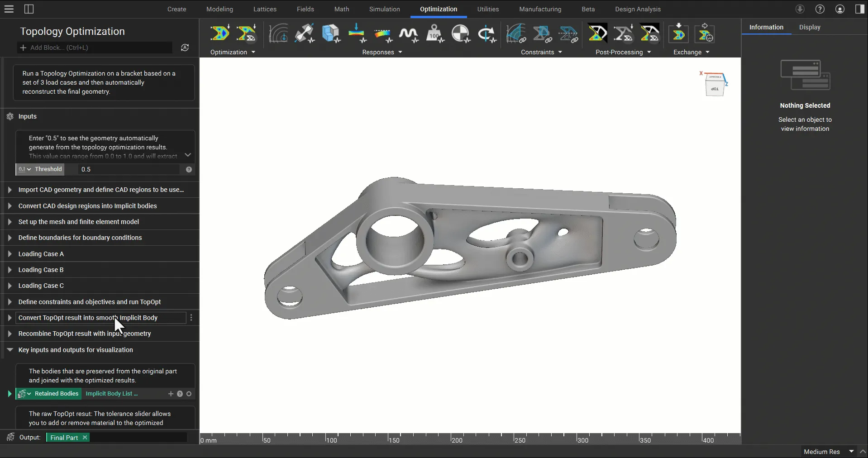Image resolution: width=868 pixels, height=458 pixels.
Task: Click the blue fan mesh constraint icon
Action: point(516,33)
